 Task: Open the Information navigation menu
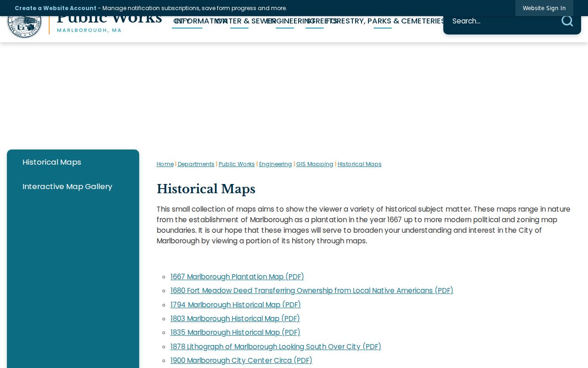click(x=201, y=21)
